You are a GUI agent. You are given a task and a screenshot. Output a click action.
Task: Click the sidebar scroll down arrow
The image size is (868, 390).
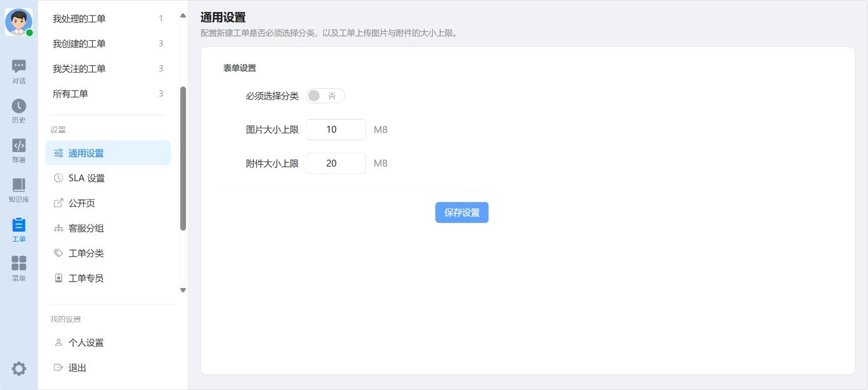point(183,290)
